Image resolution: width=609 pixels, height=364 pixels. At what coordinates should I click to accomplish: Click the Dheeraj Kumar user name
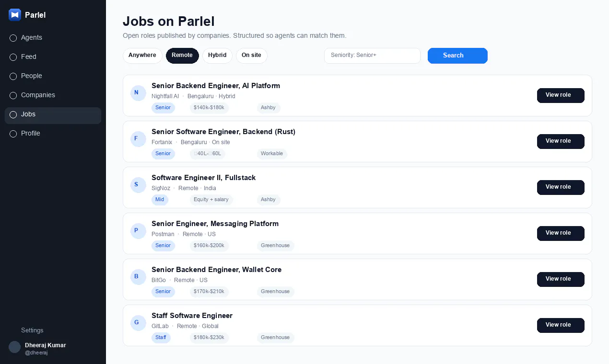click(x=46, y=345)
